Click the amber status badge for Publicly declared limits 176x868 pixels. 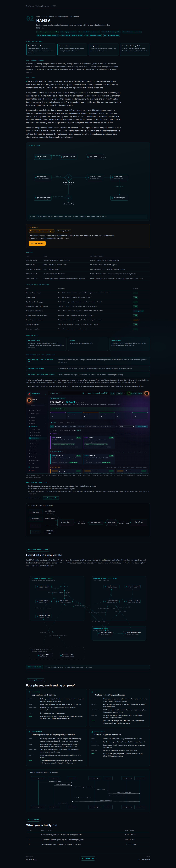[x=136, y=320]
